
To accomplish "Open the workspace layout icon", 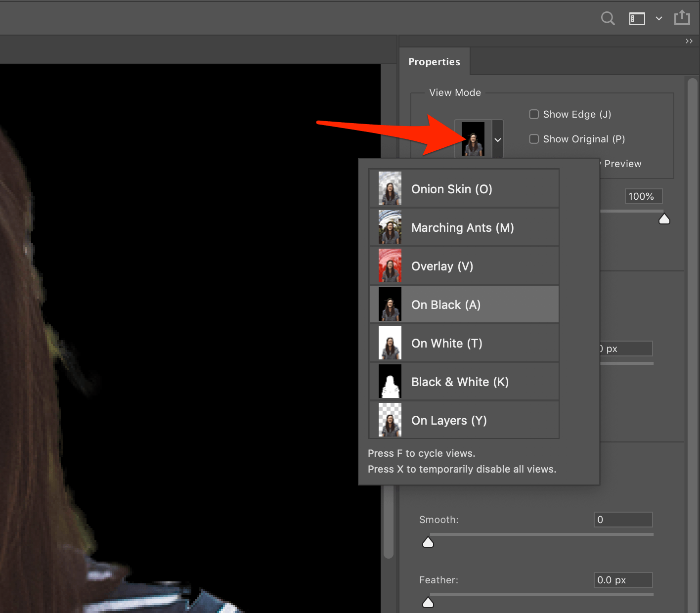I will [x=637, y=19].
